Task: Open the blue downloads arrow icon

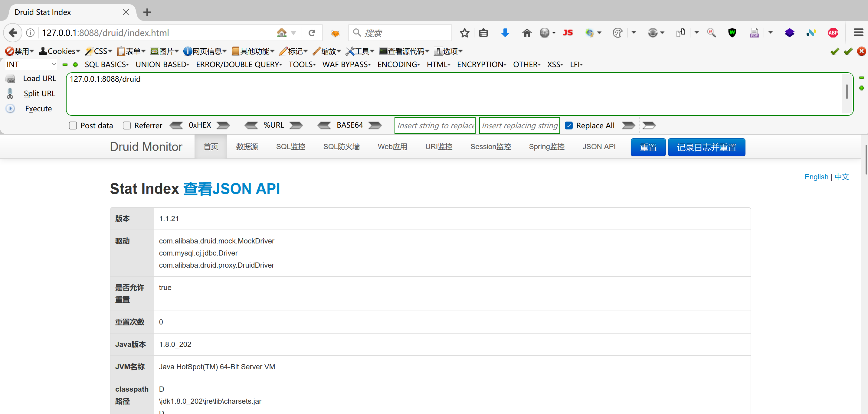Action: (505, 33)
